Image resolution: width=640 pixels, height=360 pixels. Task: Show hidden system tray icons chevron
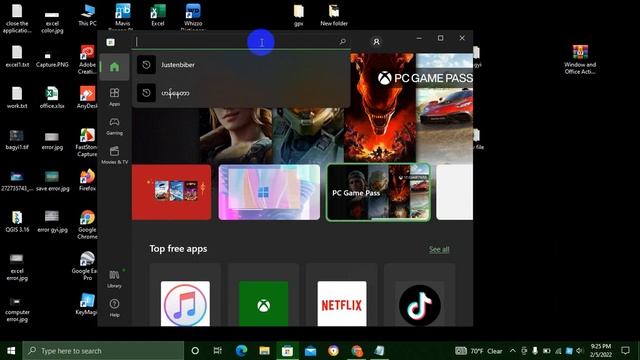point(513,351)
